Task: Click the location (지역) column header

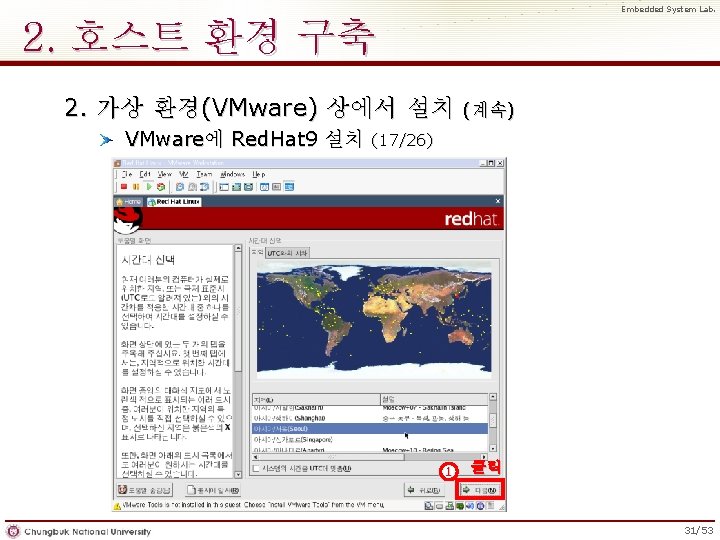Action: (x=316, y=399)
